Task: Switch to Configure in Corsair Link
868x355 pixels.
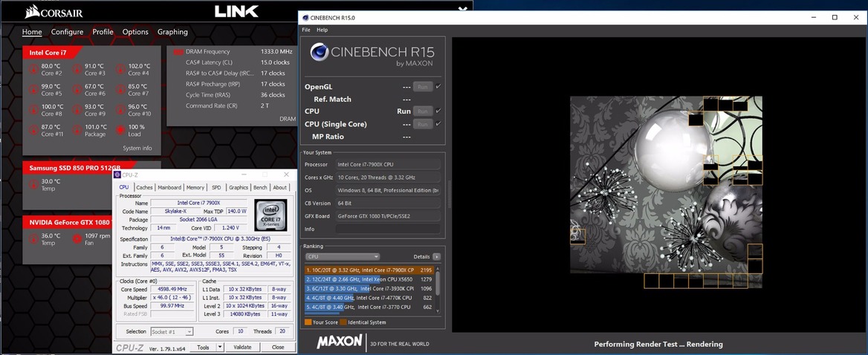Action: 68,32
